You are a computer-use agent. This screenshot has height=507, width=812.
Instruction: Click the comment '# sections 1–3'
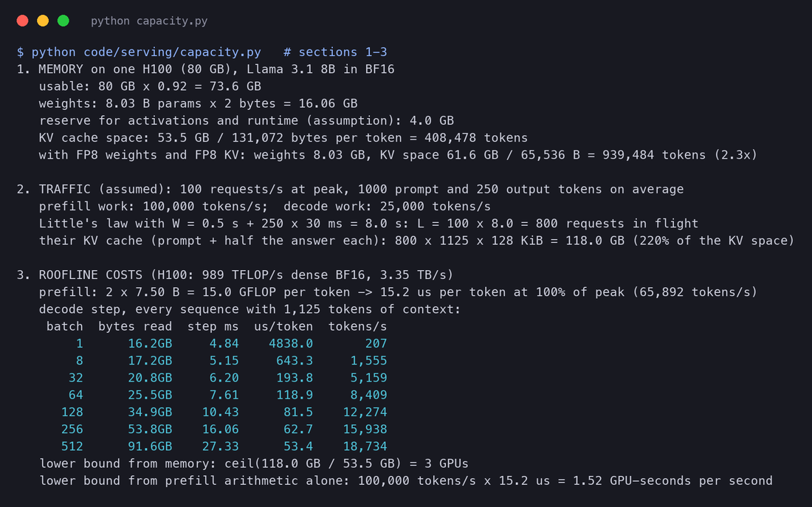[335, 52]
